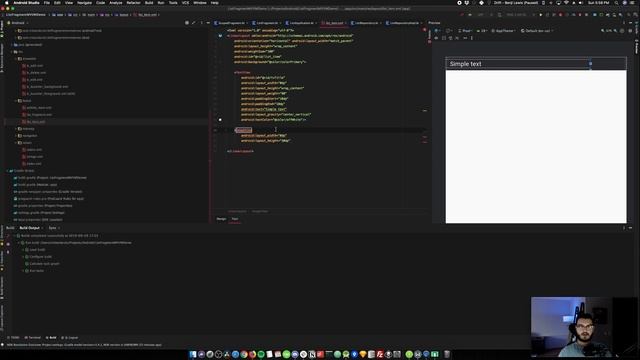Toggle the preview view options eye icon
The width and height of the screenshot is (640, 360).
pos(436,38)
